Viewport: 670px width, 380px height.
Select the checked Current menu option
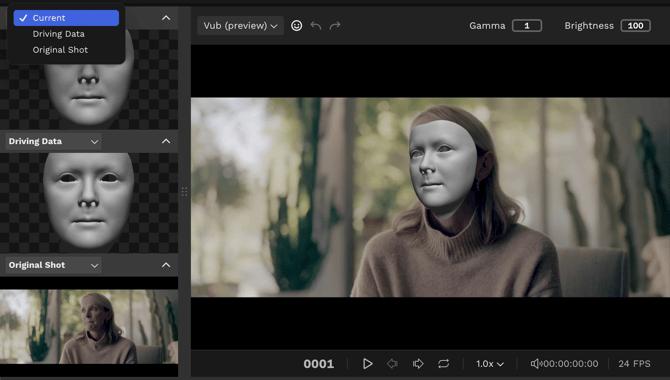coord(66,18)
